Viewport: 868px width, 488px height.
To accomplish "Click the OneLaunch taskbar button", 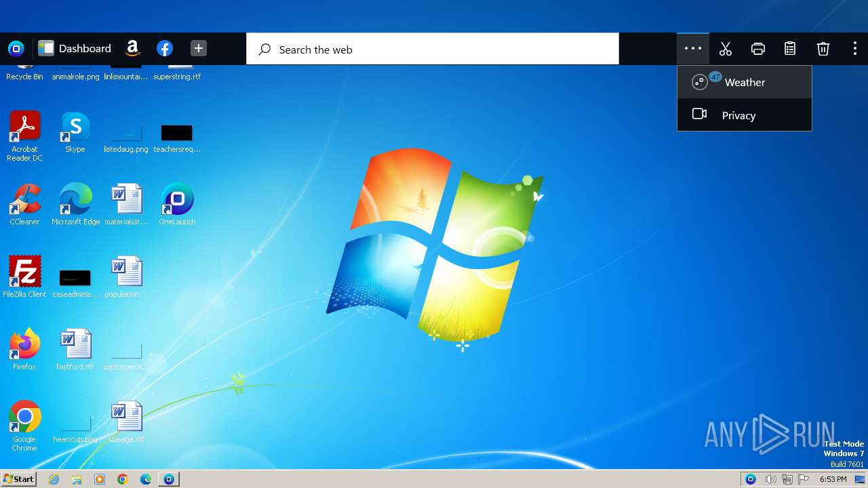I will point(169,479).
